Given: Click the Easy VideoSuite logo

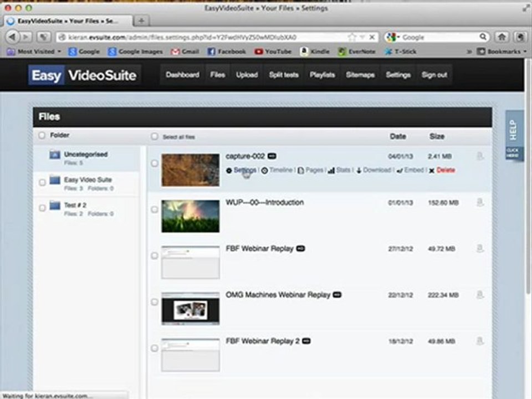Looking at the screenshot, I should pos(84,75).
